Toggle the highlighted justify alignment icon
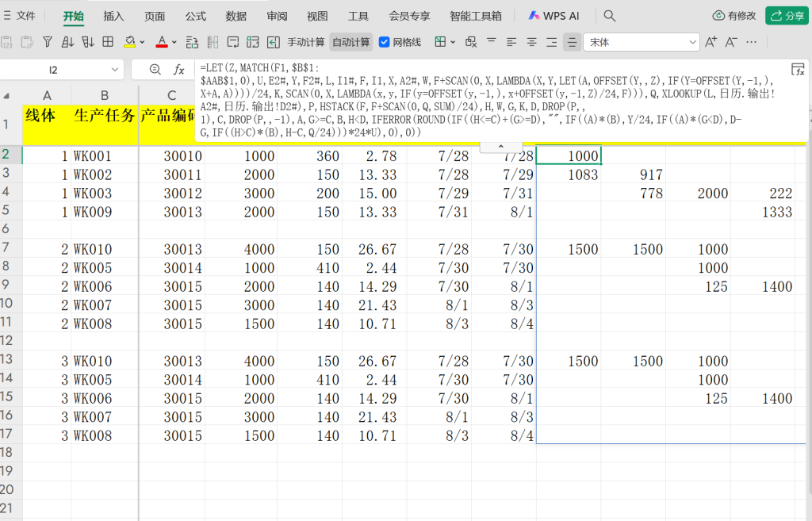This screenshot has height=521, width=812. 572,42
